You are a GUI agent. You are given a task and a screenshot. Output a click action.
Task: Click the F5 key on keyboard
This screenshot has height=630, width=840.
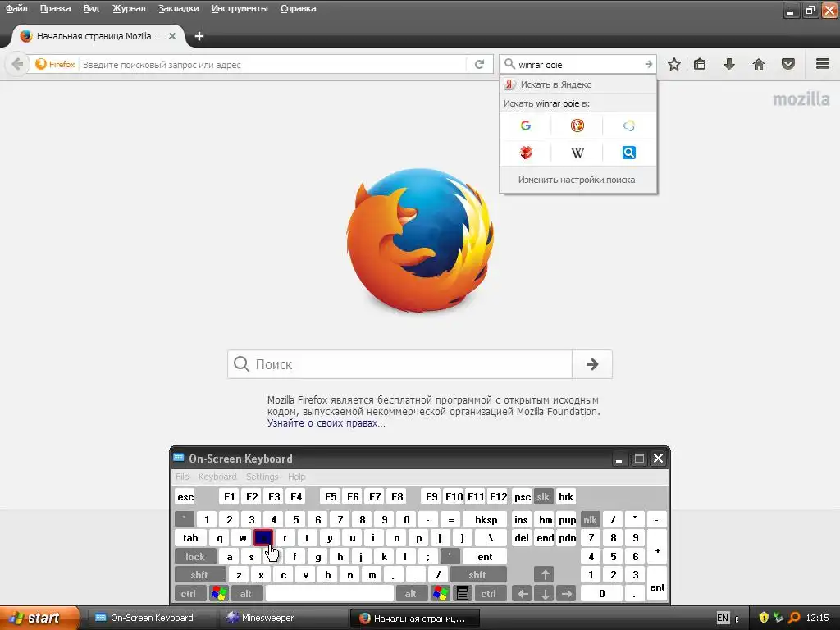coord(331,496)
